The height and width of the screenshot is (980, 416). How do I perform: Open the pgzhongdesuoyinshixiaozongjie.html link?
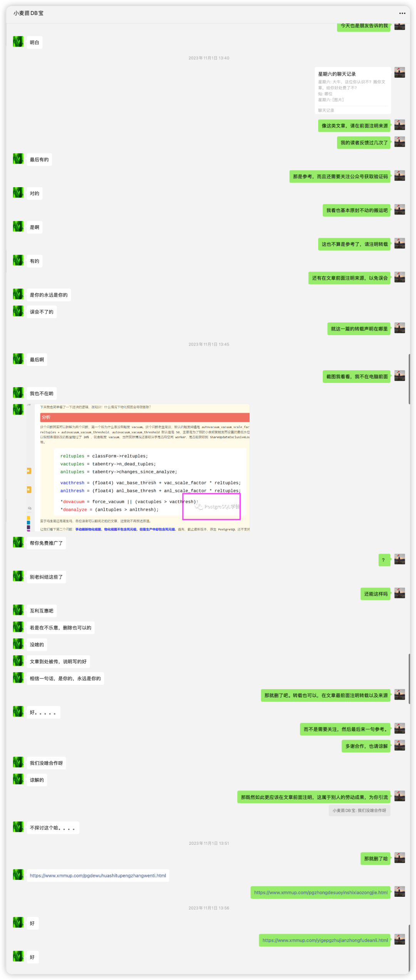320,893
